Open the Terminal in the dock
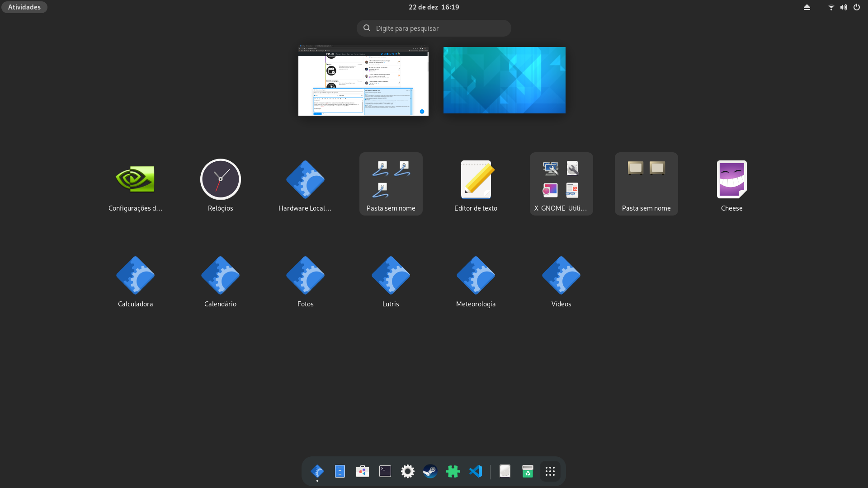Screen dimensions: 868x488 [x=385, y=471]
